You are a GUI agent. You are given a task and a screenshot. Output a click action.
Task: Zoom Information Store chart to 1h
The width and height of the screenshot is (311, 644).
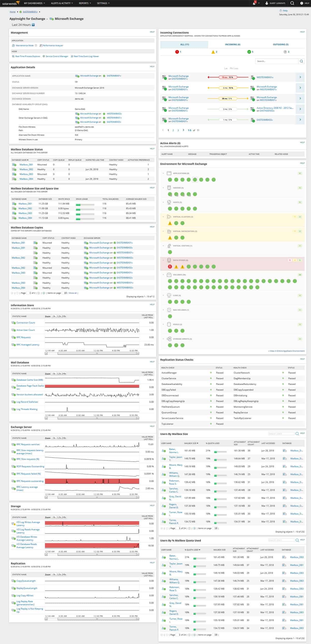tap(54, 316)
